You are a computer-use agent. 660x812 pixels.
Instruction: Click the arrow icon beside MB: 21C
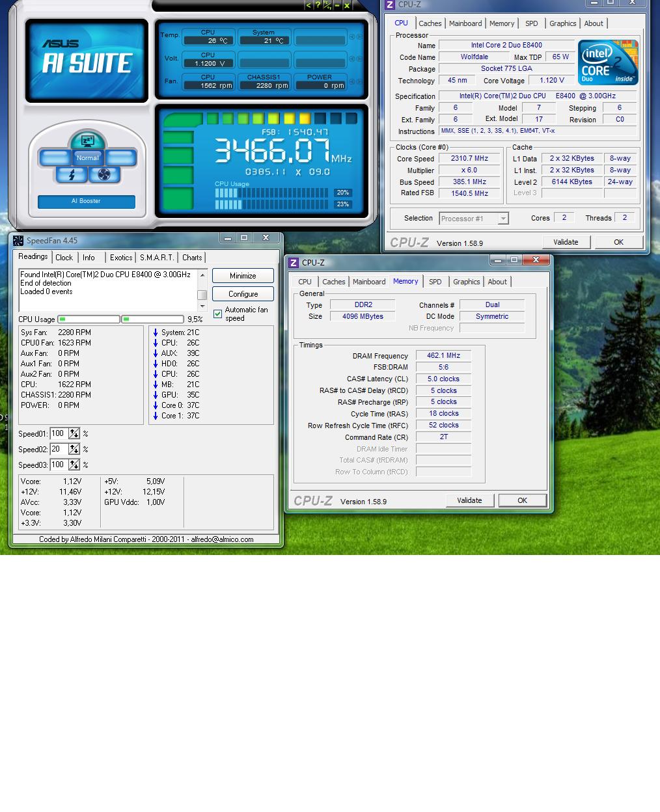point(156,385)
